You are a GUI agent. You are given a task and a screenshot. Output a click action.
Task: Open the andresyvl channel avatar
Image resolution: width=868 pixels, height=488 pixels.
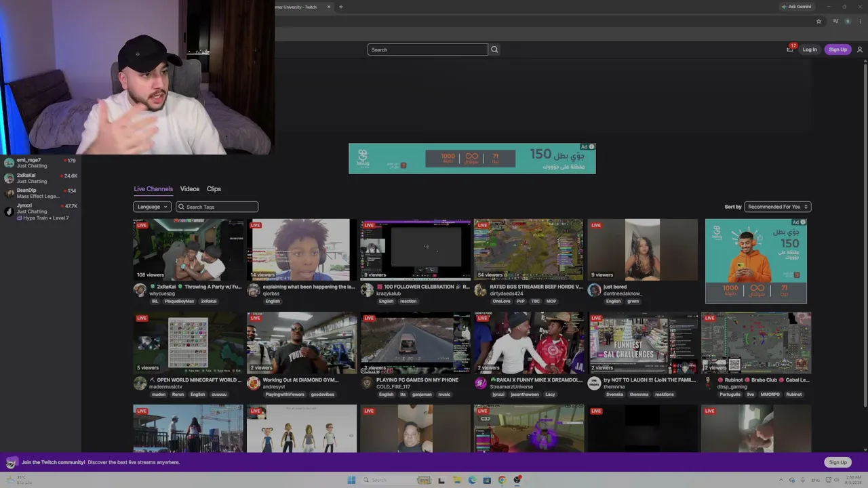254,383
